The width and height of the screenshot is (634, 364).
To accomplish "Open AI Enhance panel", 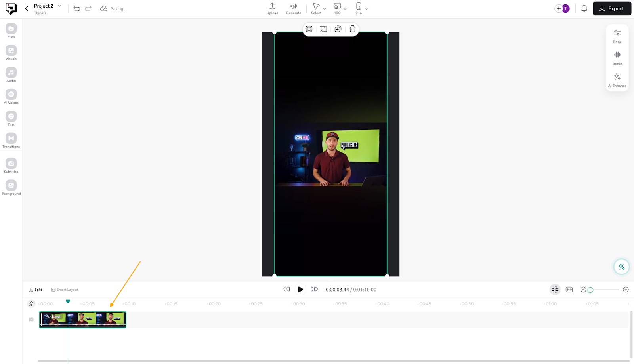I will 617,80.
